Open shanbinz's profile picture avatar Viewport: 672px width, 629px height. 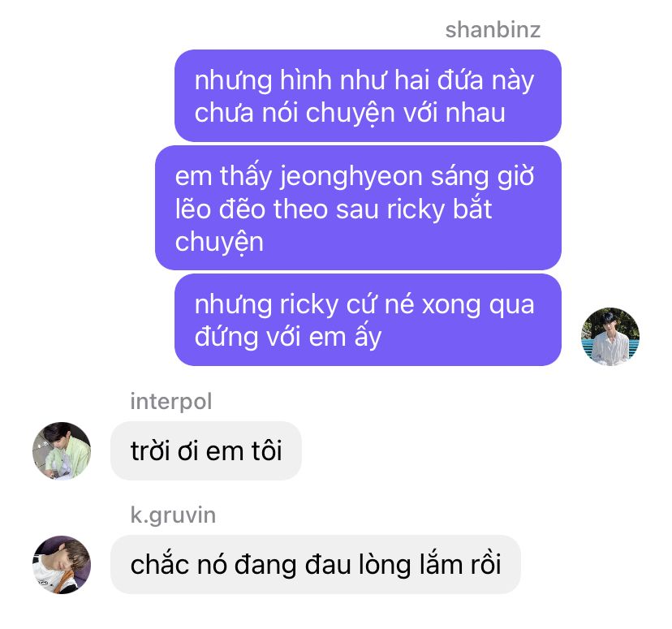point(610,336)
